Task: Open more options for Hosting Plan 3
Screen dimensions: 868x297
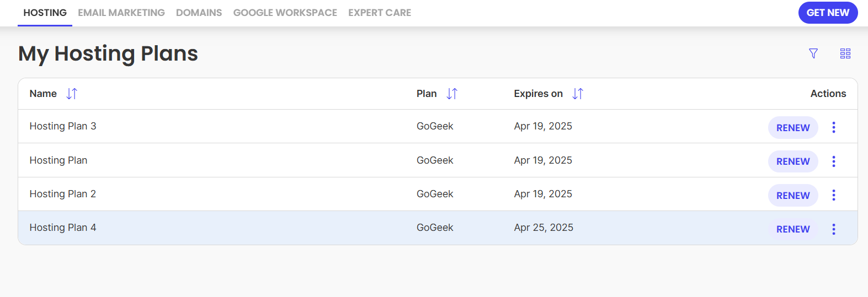Action: click(x=834, y=127)
